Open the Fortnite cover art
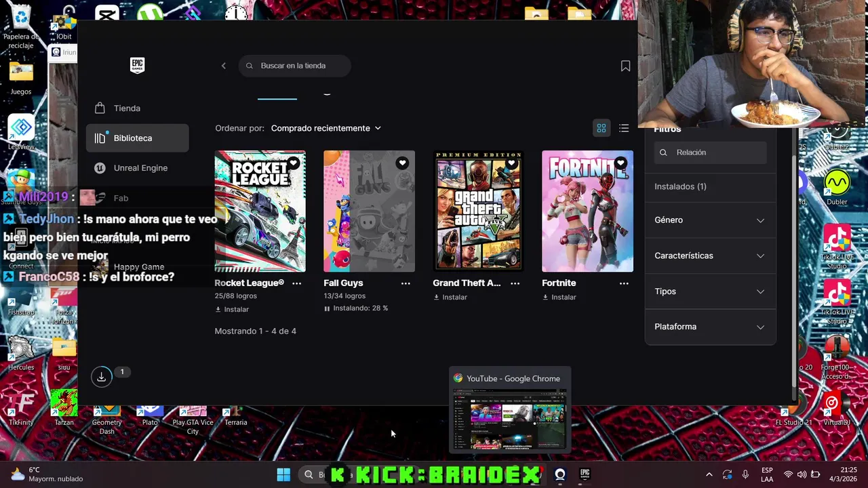Image resolution: width=868 pixels, height=488 pixels. coord(588,211)
